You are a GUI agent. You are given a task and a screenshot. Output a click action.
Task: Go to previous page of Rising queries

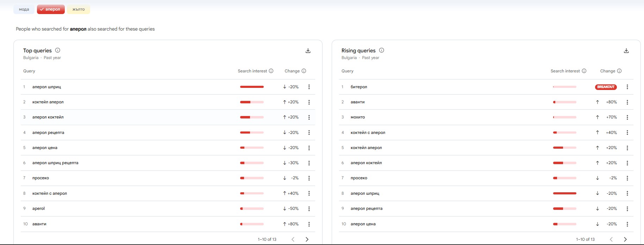pos(611,239)
